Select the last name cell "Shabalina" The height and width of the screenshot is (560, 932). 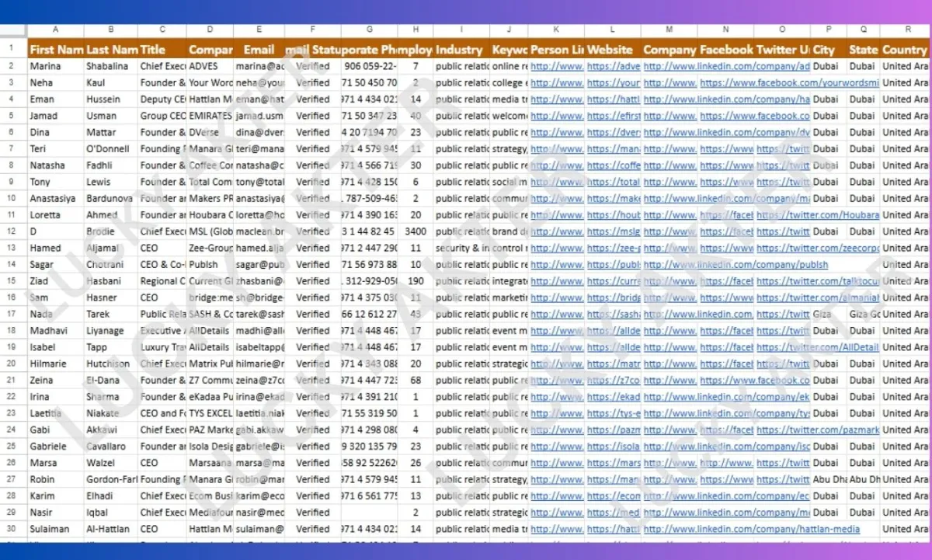point(111,67)
